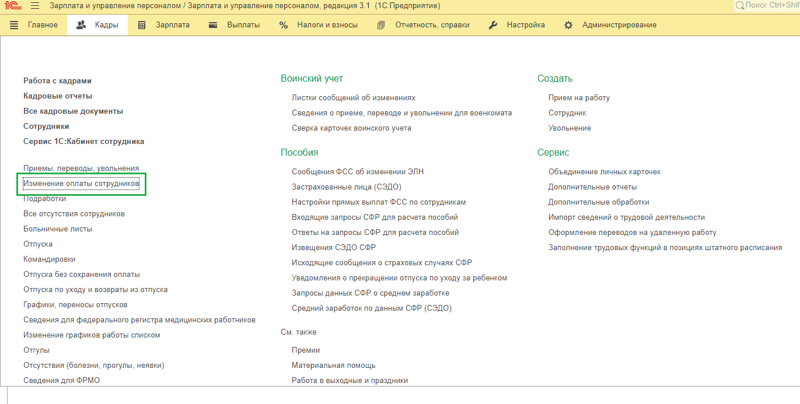800x404 pixels.
Task: Open the Отгулы link
Action: click(36, 350)
